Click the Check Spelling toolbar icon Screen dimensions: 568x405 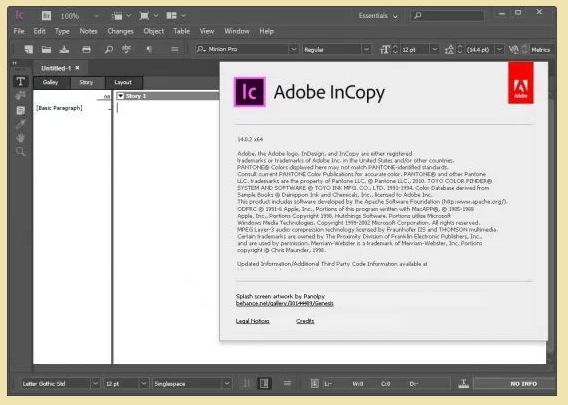coord(126,49)
